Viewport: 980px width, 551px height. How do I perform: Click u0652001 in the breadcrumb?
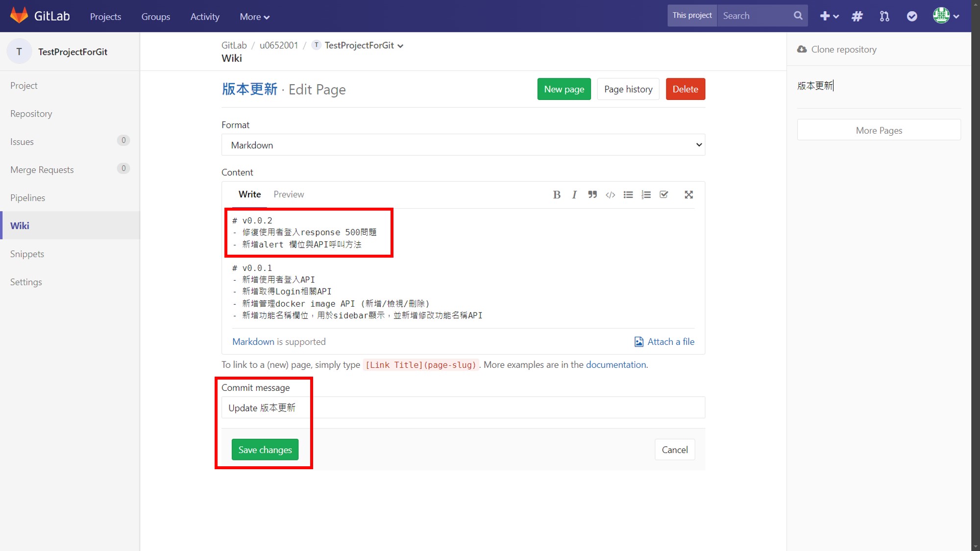pyautogui.click(x=279, y=45)
